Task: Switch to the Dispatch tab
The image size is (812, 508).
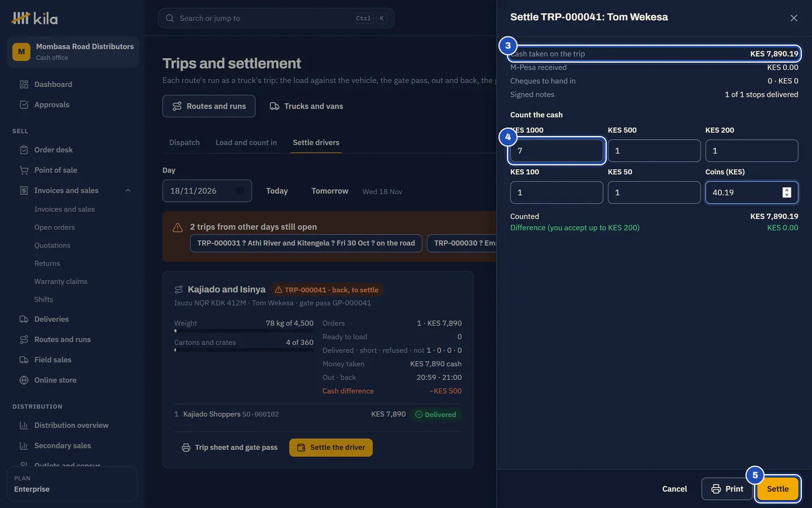Action: click(184, 142)
